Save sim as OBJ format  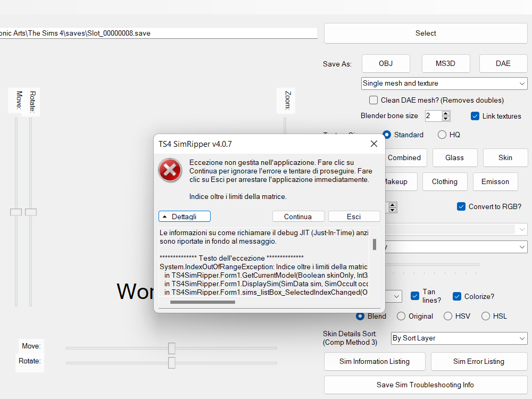[x=386, y=63]
